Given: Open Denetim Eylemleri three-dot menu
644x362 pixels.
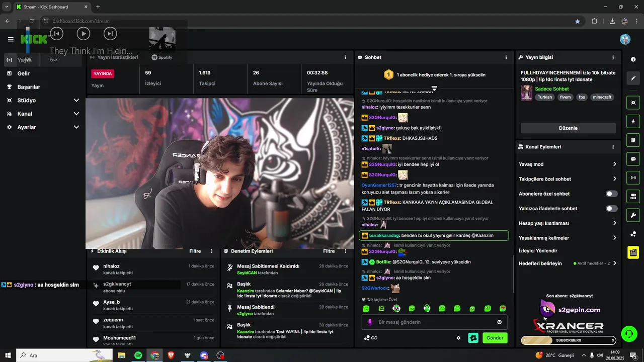Looking at the screenshot, I should 345,251.
